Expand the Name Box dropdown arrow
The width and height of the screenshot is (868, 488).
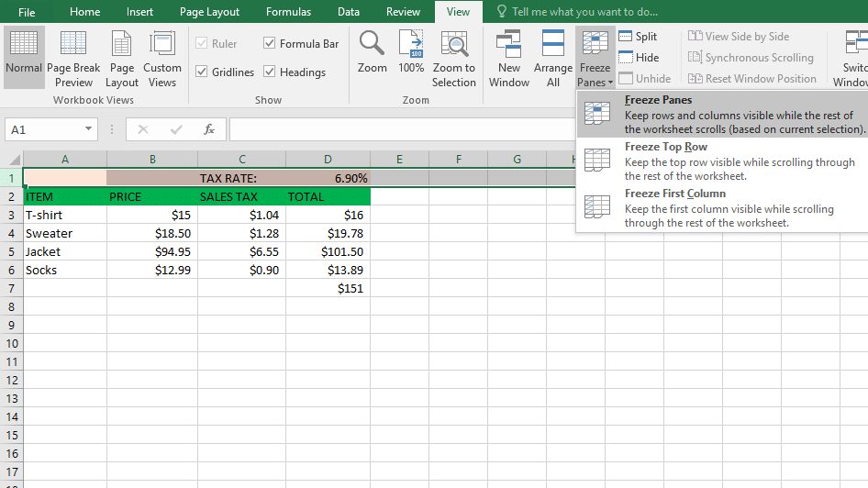(89, 129)
